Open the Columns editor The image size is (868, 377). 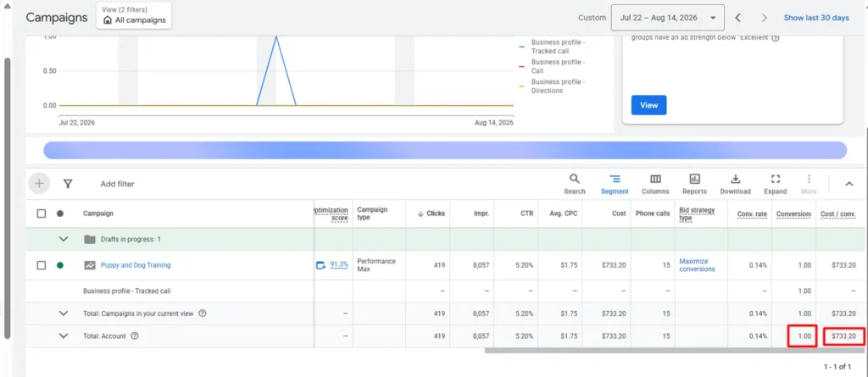coord(655,185)
